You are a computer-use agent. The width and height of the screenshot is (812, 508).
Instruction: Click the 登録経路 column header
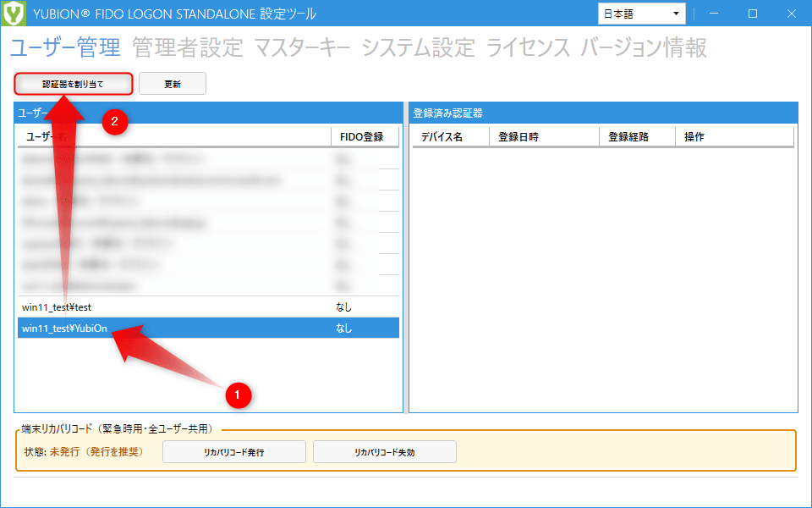tap(637, 137)
